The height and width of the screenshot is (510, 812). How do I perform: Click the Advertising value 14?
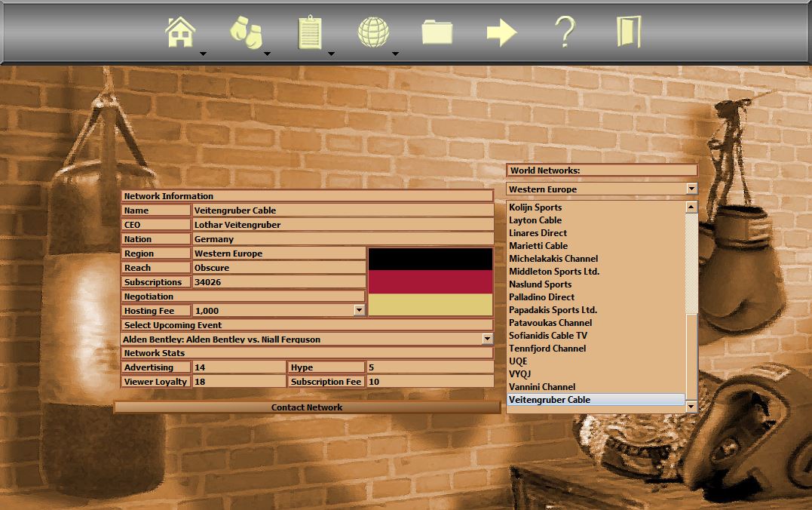(239, 367)
